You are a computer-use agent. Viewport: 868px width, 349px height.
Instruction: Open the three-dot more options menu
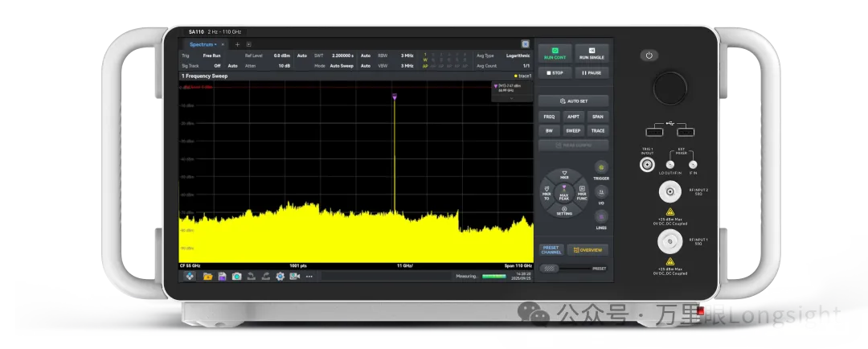(x=309, y=276)
